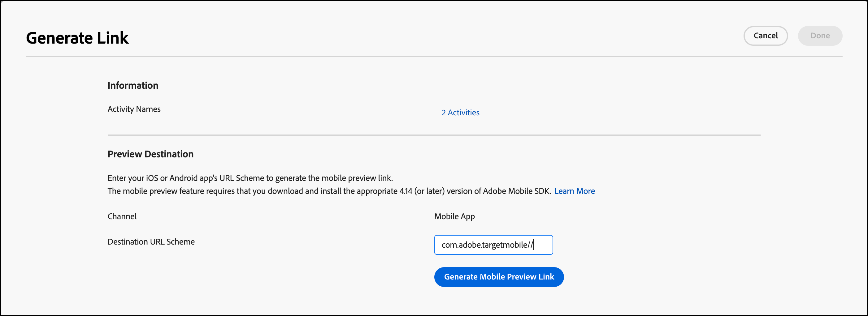Follow the Learn More link
Screen dimensions: 868x316
tap(574, 191)
